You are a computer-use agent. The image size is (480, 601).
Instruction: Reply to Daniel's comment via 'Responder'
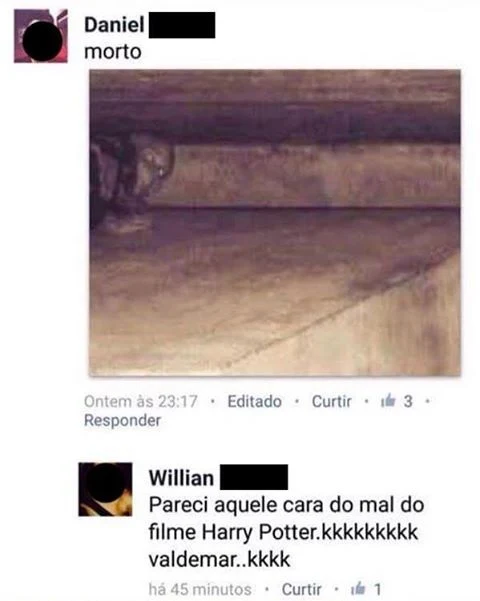click(x=122, y=420)
